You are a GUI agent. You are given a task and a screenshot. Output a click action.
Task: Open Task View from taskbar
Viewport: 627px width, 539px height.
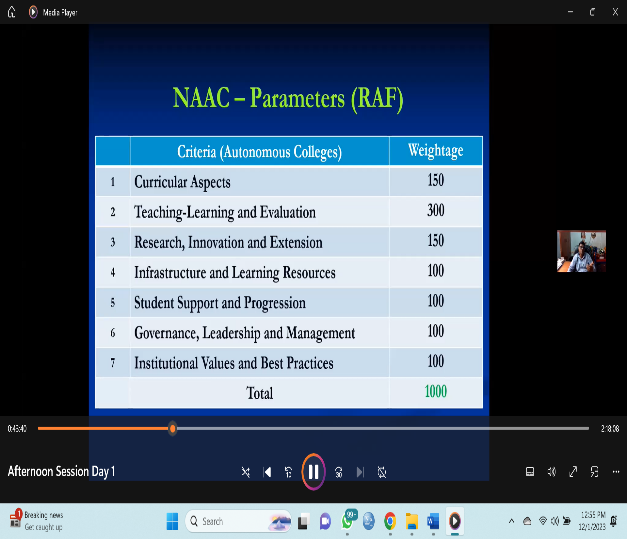[x=304, y=521]
